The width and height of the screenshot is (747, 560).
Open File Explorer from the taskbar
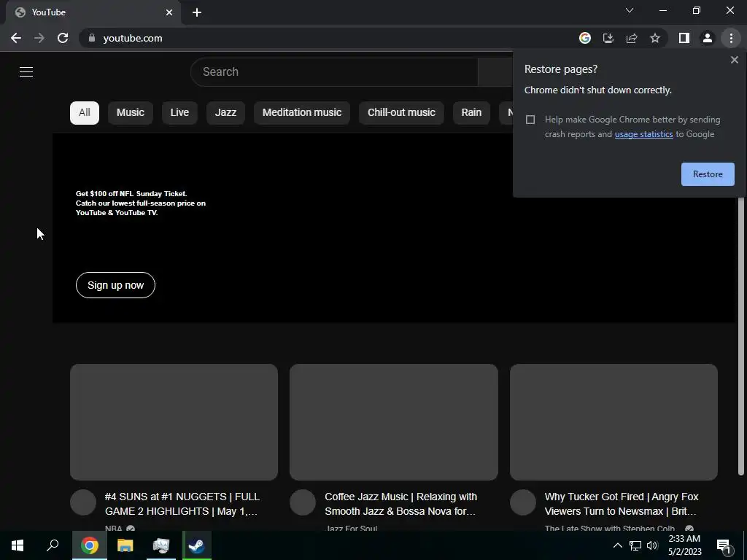pyautogui.click(x=125, y=545)
